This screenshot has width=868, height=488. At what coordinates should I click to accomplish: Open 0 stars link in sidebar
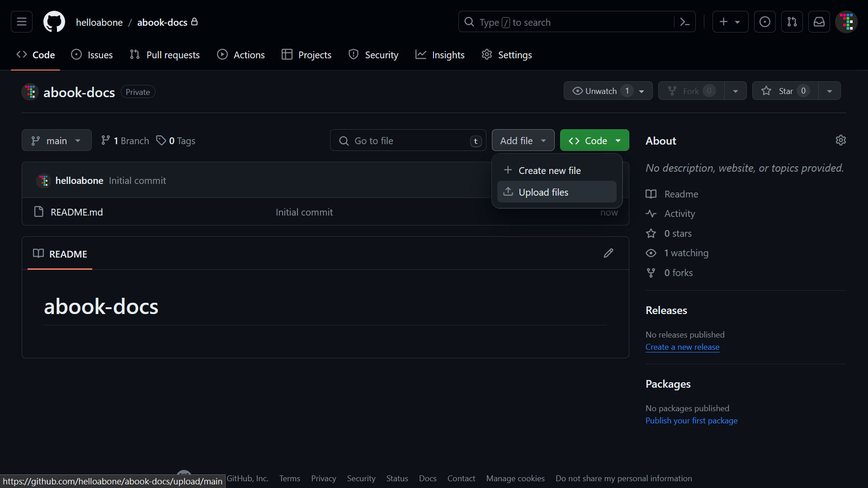[669, 233]
